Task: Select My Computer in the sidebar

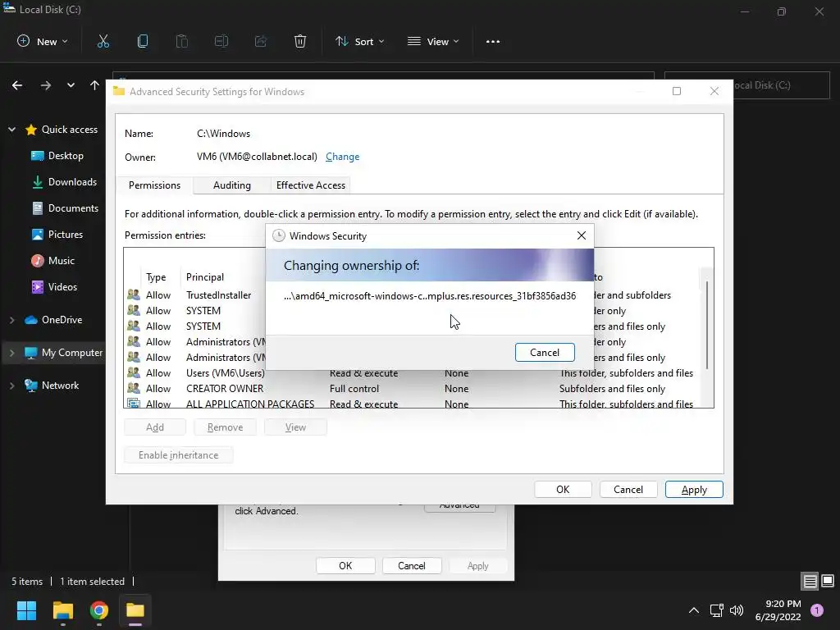Action: [x=63, y=353]
